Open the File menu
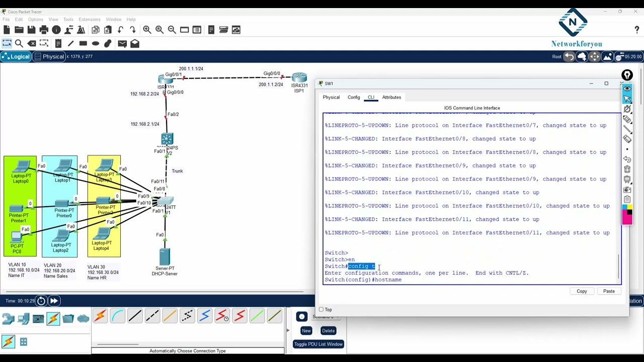 pos(6,19)
